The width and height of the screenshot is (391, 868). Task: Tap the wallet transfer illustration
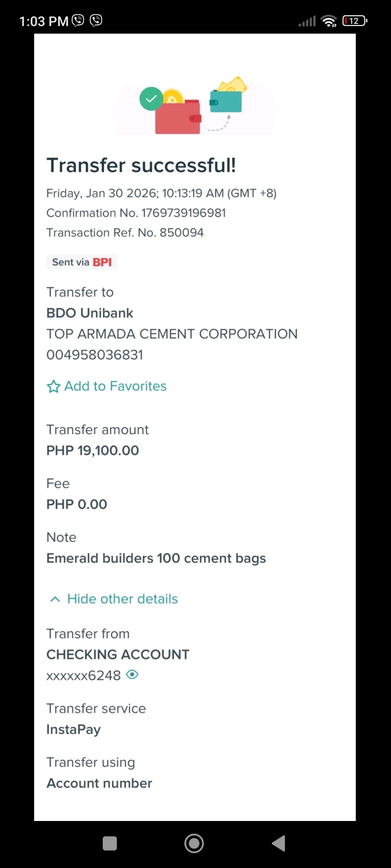click(195, 107)
